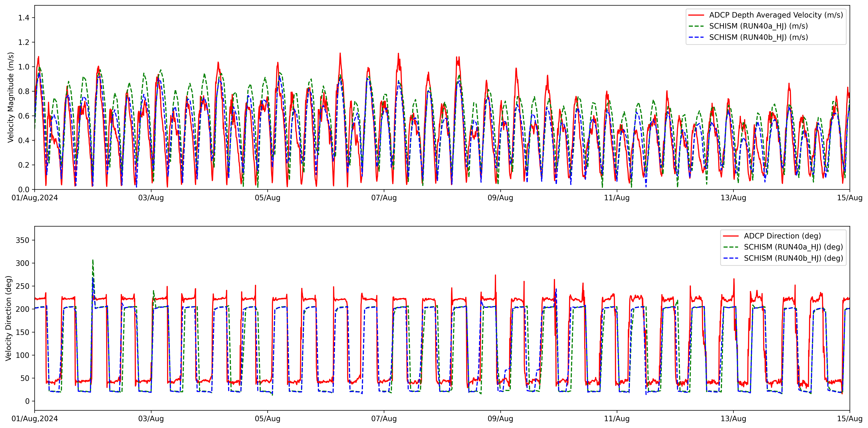Screen dimensions: 868x428
Task: Click the red line swatch beside ADCP Direction
Action: tap(731, 236)
